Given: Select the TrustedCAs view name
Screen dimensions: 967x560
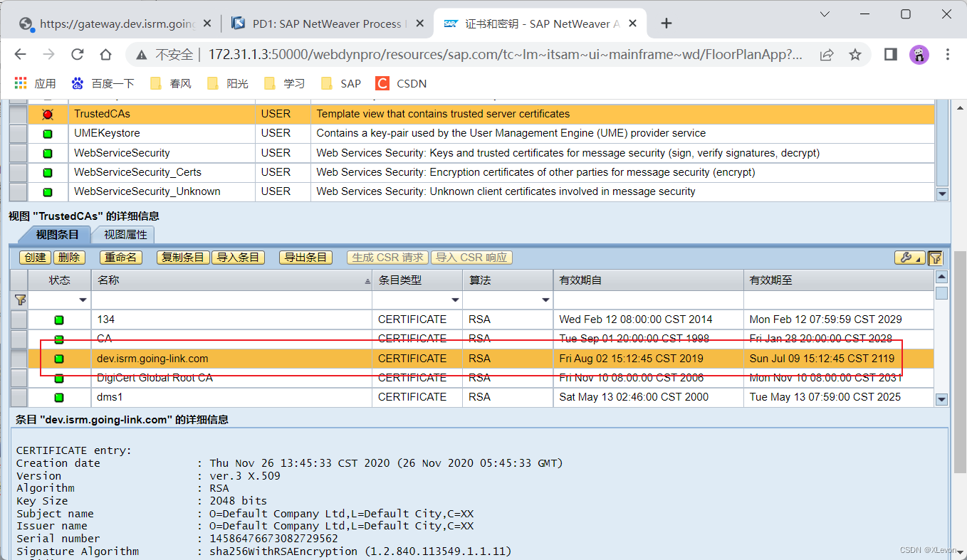Looking at the screenshot, I should (x=102, y=114).
